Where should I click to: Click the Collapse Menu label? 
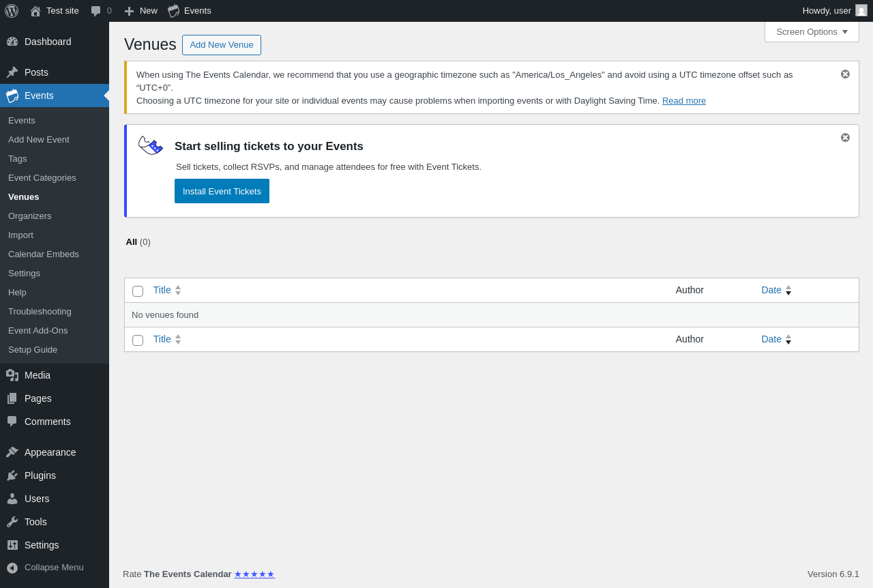point(54,568)
